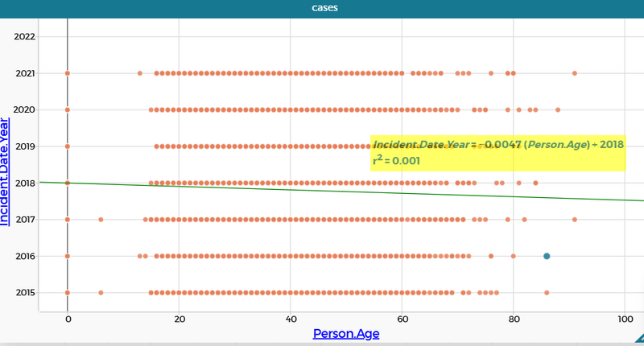Select the highlighted blue data point in 2016
The width and height of the screenshot is (644, 346).
tap(547, 256)
